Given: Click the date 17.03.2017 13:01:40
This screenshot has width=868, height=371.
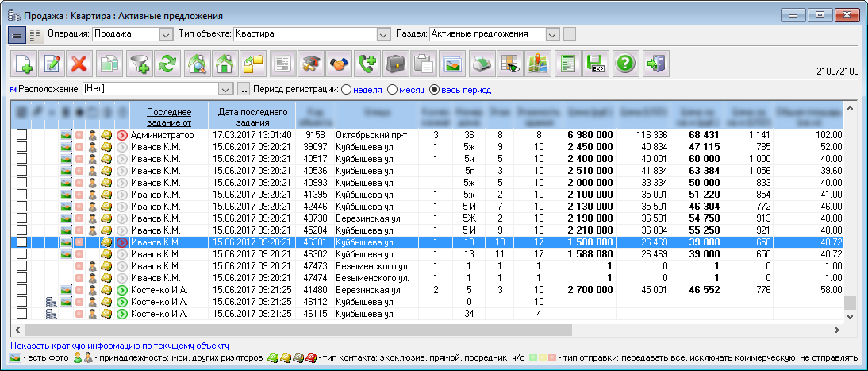Looking at the screenshot, I should pyautogui.click(x=252, y=135).
